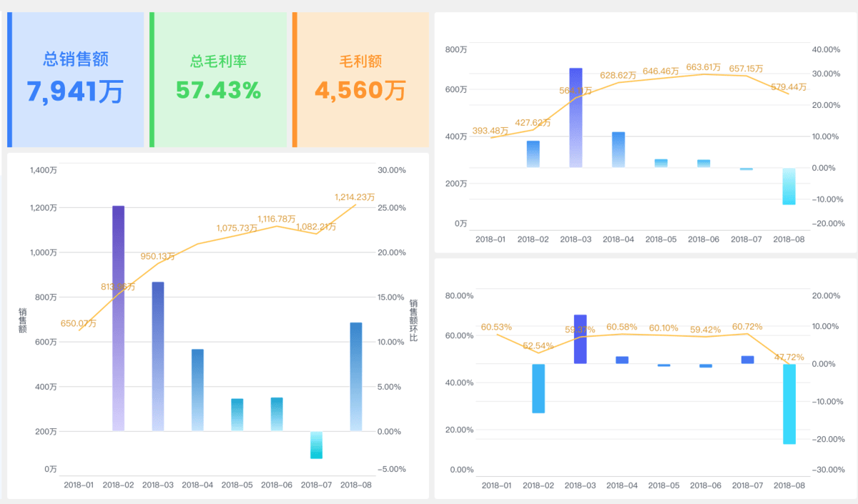Click the 2018-04 bar in the gross profit chart
The height and width of the screenshot is (504, 858).
(x=618, y=149)
